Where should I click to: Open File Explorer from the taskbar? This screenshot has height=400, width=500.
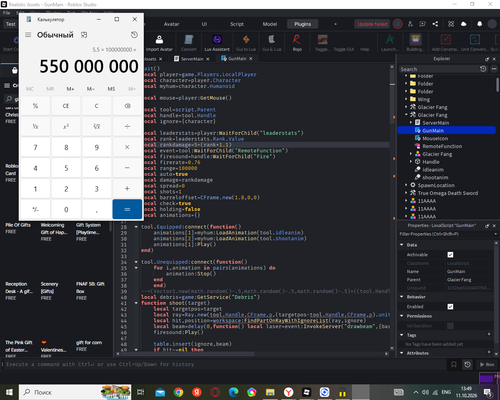click(x=270, y=392)
